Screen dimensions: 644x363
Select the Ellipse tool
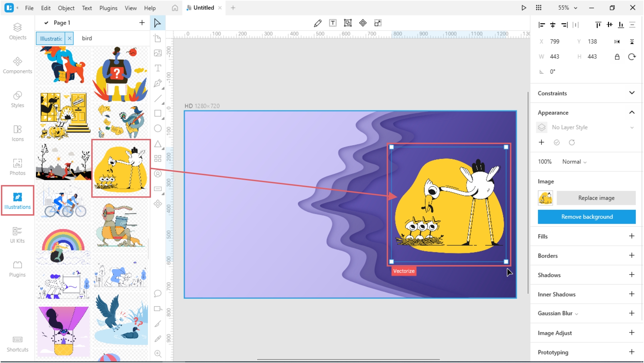tap(158, 129)
